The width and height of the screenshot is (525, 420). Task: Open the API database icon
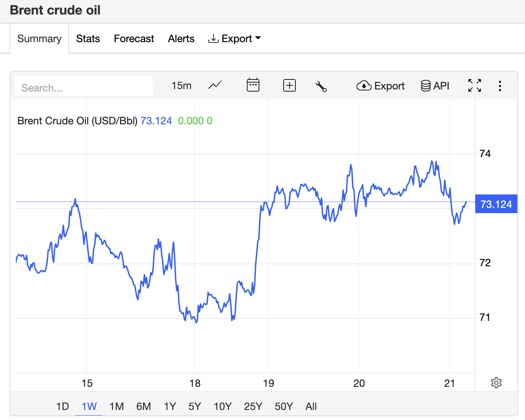(435, 86)
